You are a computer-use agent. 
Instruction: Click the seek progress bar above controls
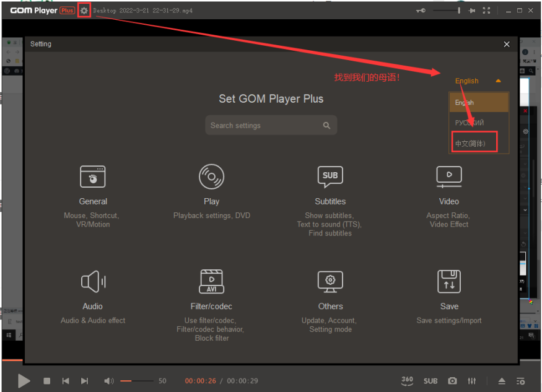[271, 360]
